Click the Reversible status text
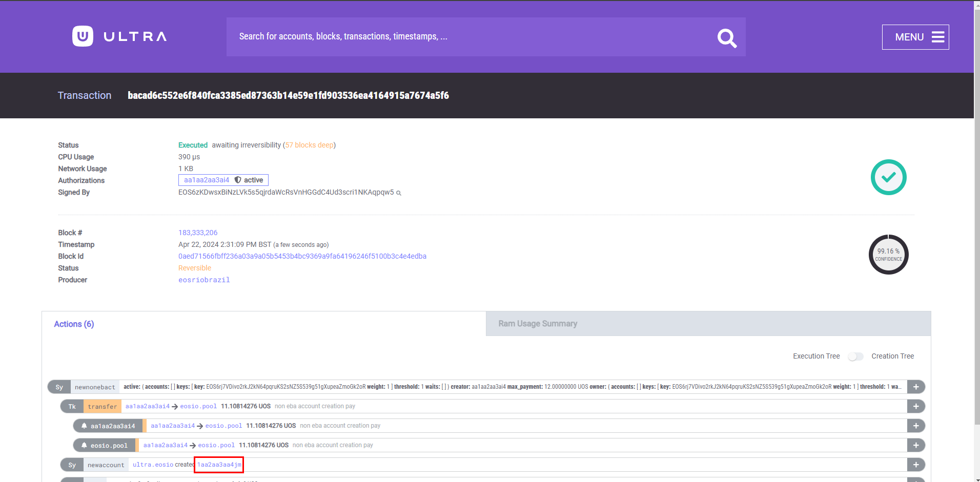Viewport: 980px width, 482px height. click(x=195, y=268)
